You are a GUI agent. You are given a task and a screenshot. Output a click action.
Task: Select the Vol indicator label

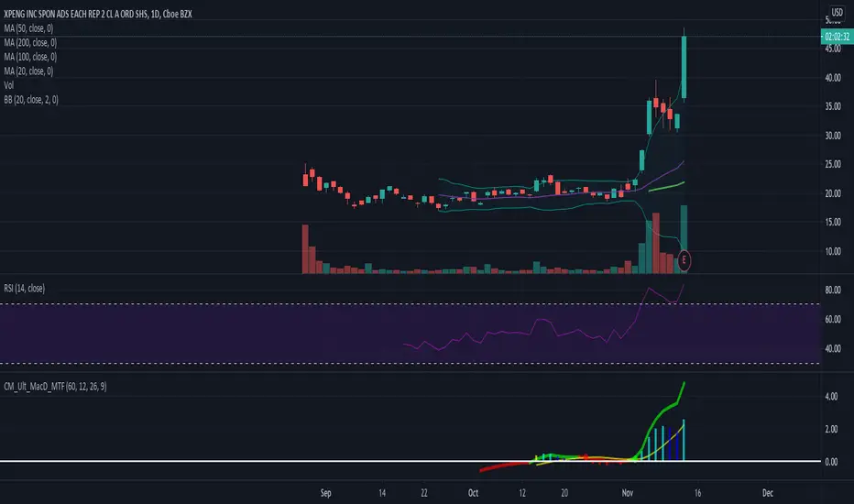(x=9, y=85)
